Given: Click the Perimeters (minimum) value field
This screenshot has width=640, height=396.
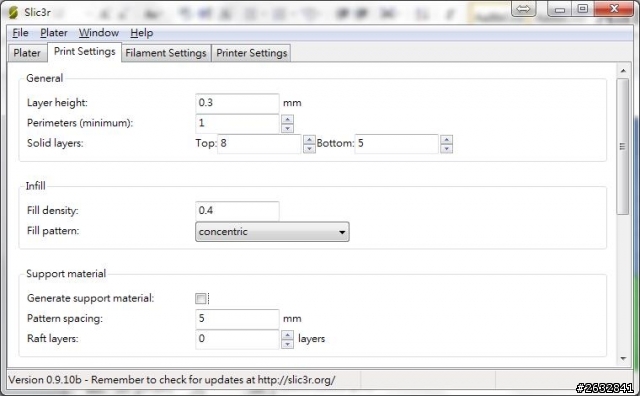Looking at the screenshot, I should pyautogui.click(x=237, y=123).
